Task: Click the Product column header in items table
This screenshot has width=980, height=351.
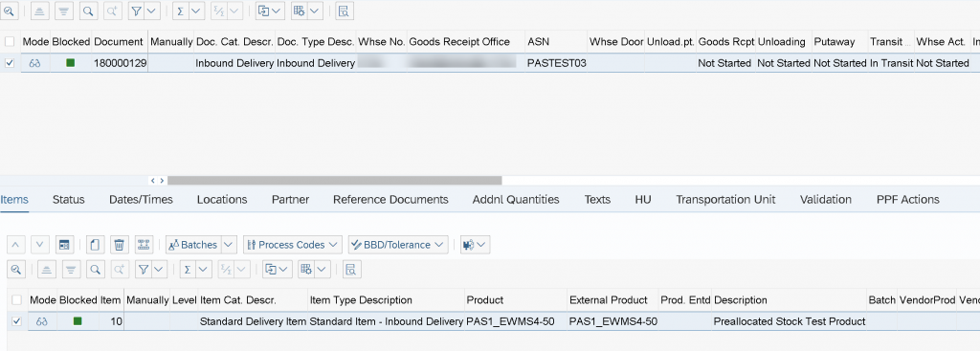Action: click(x=516, y=300)
